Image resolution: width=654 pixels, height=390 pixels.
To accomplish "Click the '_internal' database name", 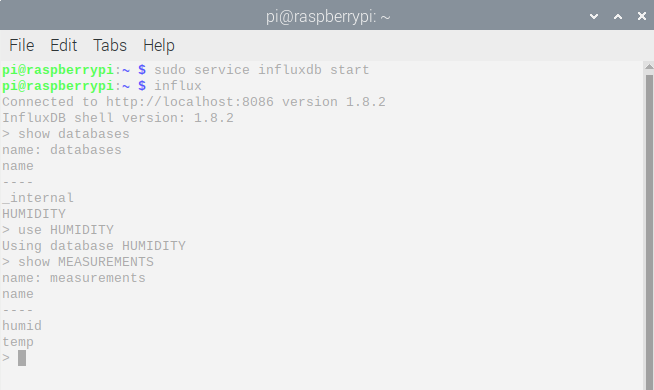I will coord(38,198).
